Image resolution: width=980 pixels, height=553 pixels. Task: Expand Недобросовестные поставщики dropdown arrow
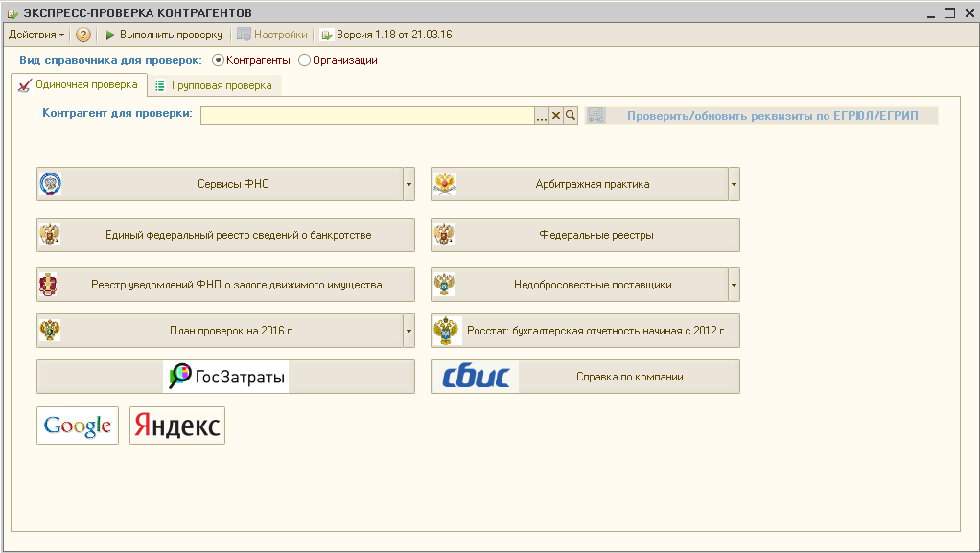[x=734, y=285]
